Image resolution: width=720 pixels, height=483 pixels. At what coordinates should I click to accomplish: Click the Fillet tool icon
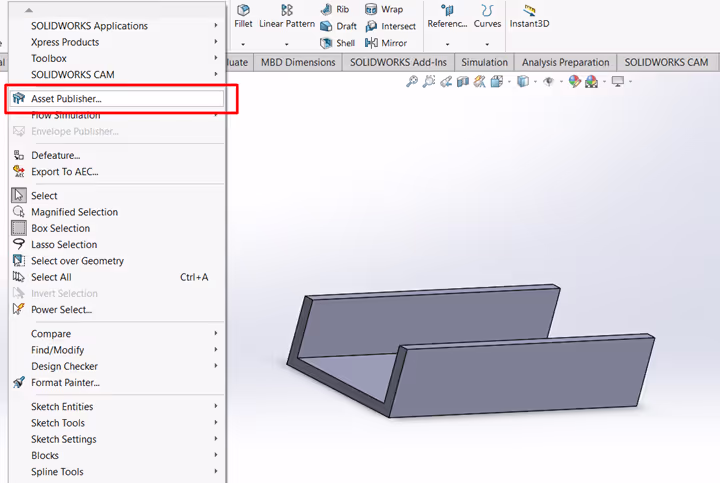(243, 10)
